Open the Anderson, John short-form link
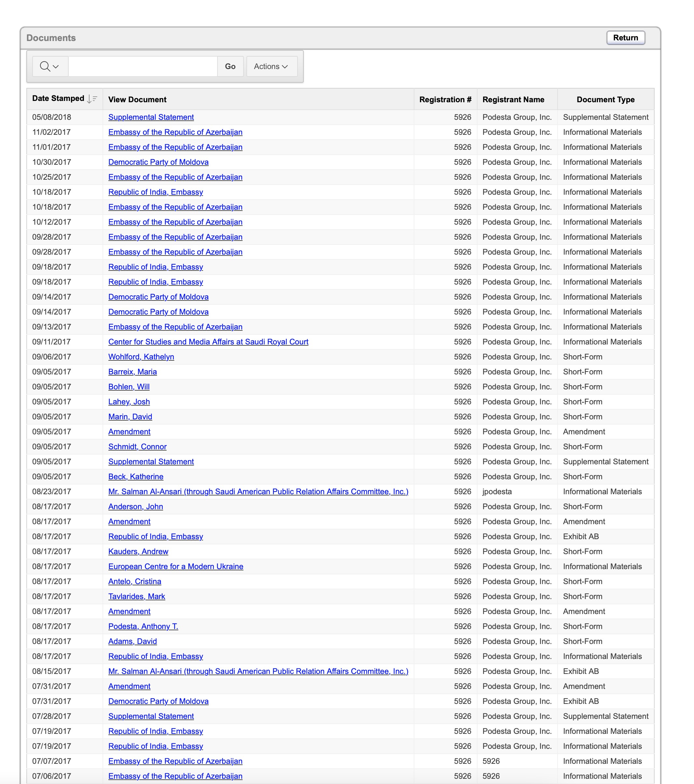The height and width of the screenshot is (784, 694). [x=135, y=506]
